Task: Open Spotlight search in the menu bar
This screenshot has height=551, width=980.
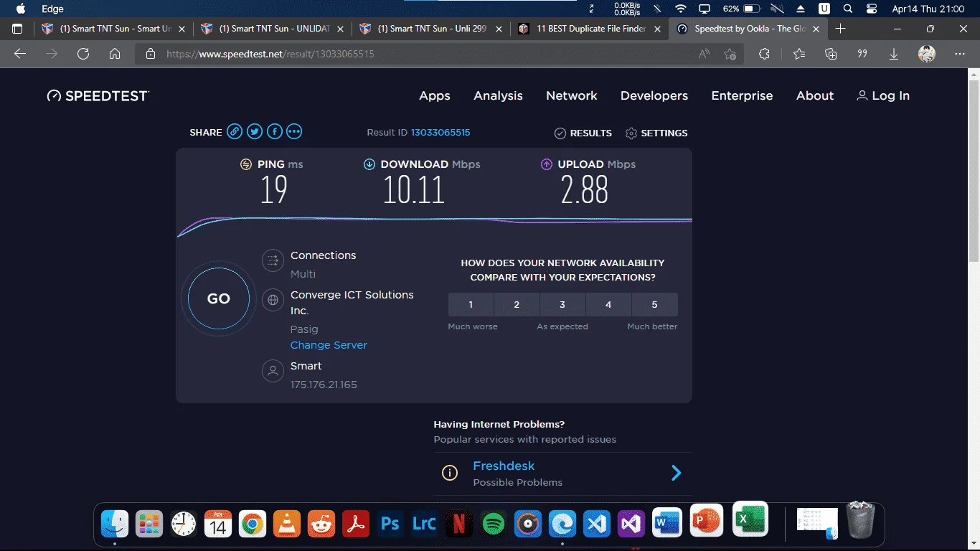Action: 848,9
